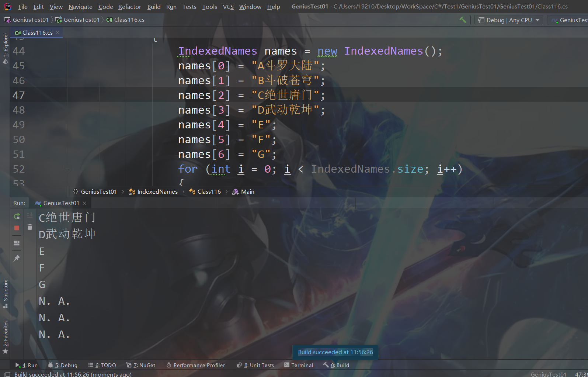The height and width of the screenshot is (377, 588).
Task: Close the Class116.cs editor tab
Action: [x=58, y=32]
